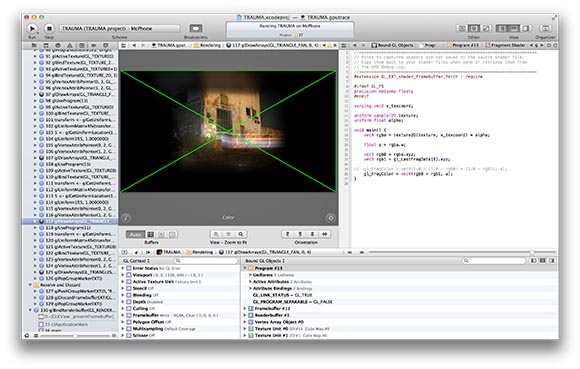
Task: Click the first Orientation rotate button
Action: tap(287, 234)
